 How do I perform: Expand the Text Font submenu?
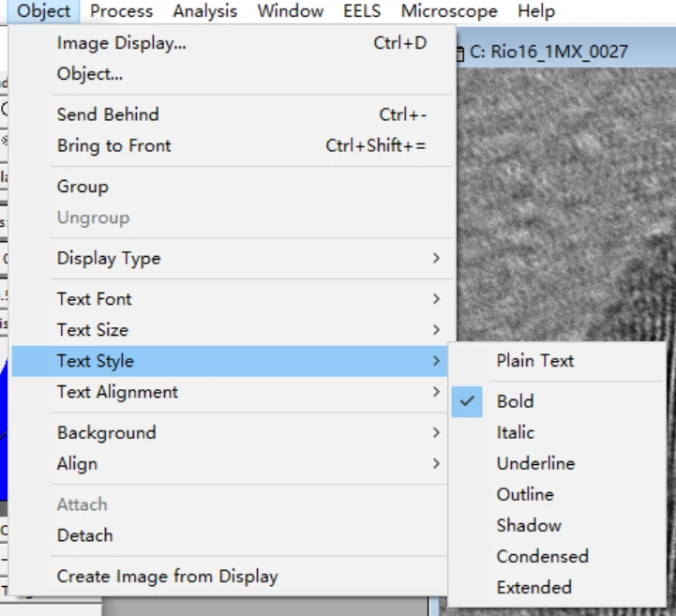point(94,299)
